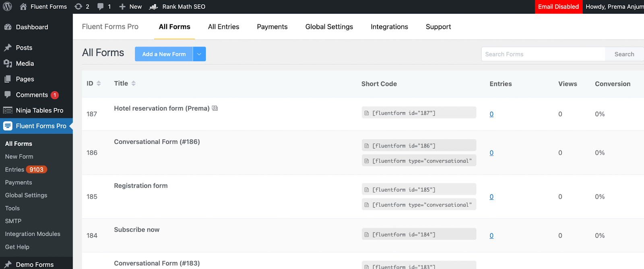Click the Add a New Form button
Image resolution: width=644 pixels, height=269 pixels.
point(164,54)
